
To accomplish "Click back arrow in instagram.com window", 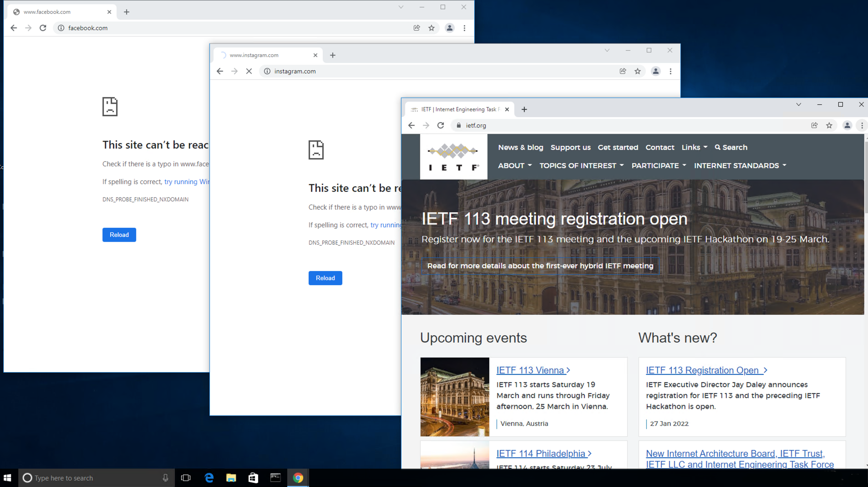I will click(x=220, y=71).
